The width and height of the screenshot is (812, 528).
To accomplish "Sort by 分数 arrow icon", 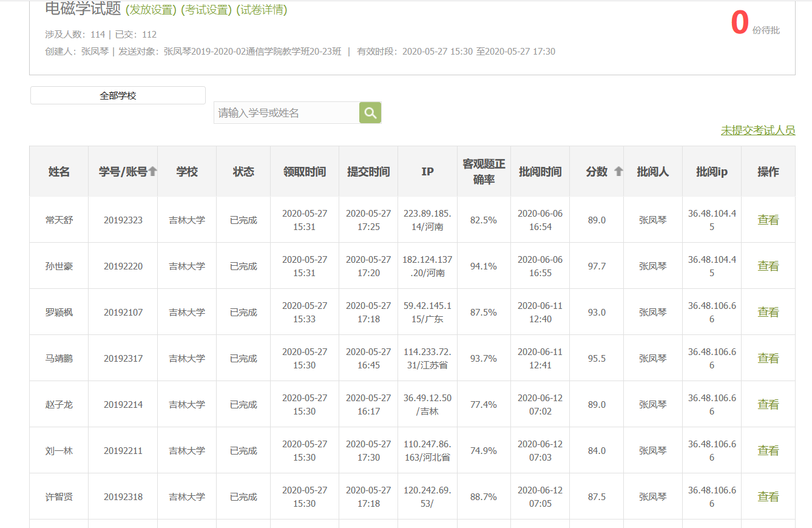I will tap(618, 172).
